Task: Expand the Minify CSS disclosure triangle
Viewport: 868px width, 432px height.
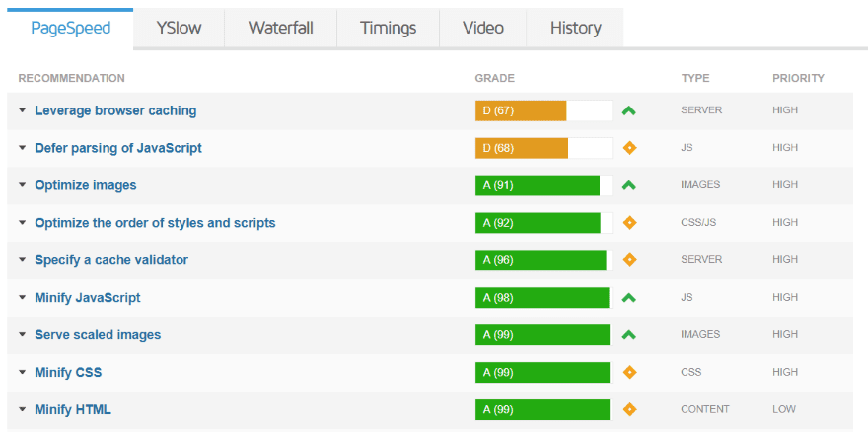Action: (22, 372)
